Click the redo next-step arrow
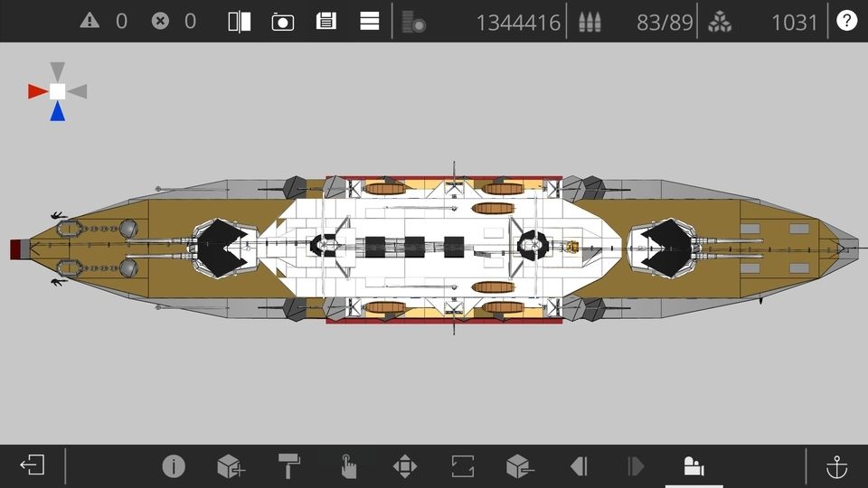Screen dimensions: 868x488 point(636,466)
